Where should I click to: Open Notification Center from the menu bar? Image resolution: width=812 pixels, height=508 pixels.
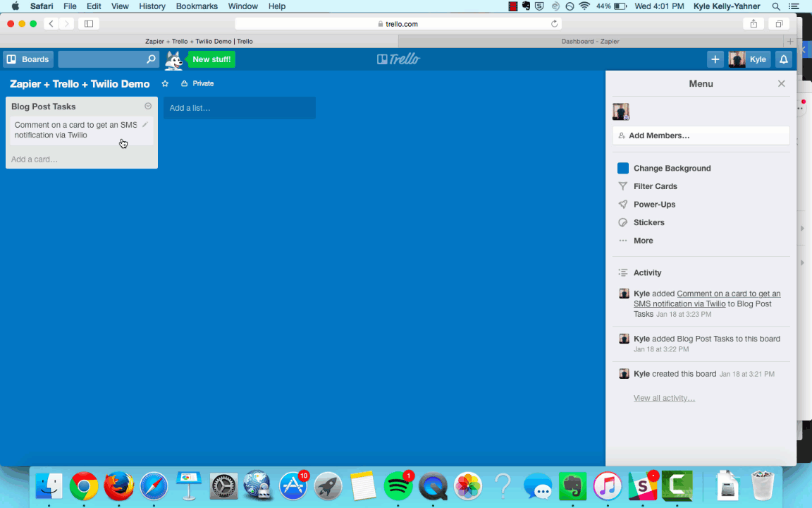pos(794,6)
